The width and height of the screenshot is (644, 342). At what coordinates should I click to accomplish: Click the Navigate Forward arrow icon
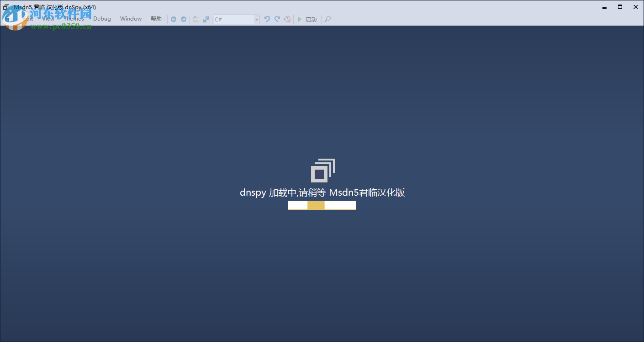(183, 19)
